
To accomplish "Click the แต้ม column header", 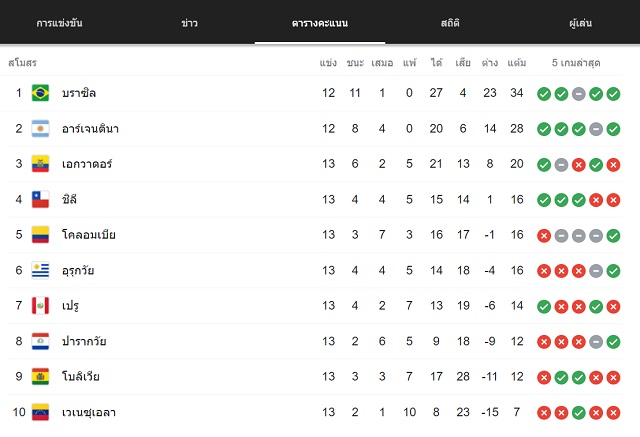I will click(x=517, y=63).
